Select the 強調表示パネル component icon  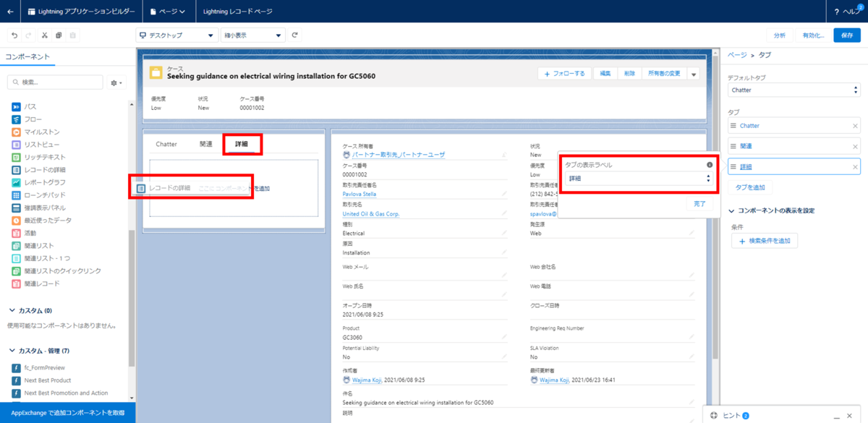16,208
